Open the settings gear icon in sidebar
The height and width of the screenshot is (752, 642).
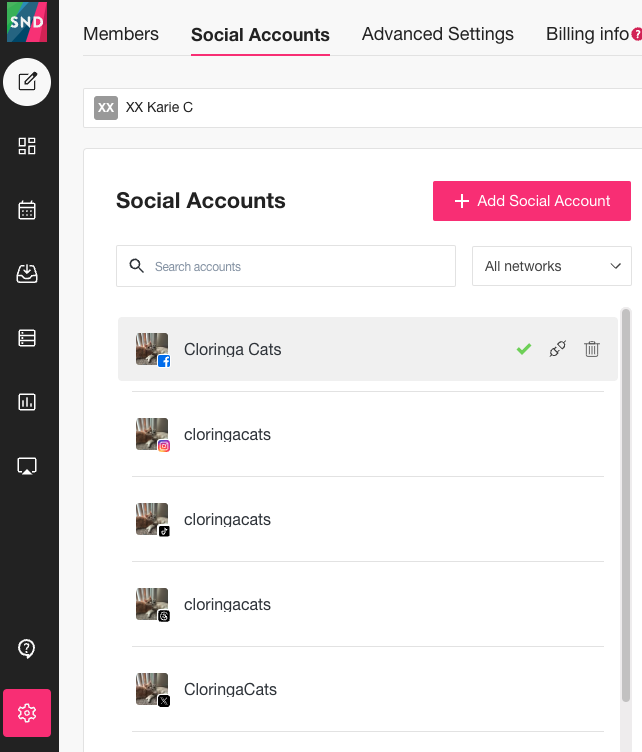click(27, 713)
